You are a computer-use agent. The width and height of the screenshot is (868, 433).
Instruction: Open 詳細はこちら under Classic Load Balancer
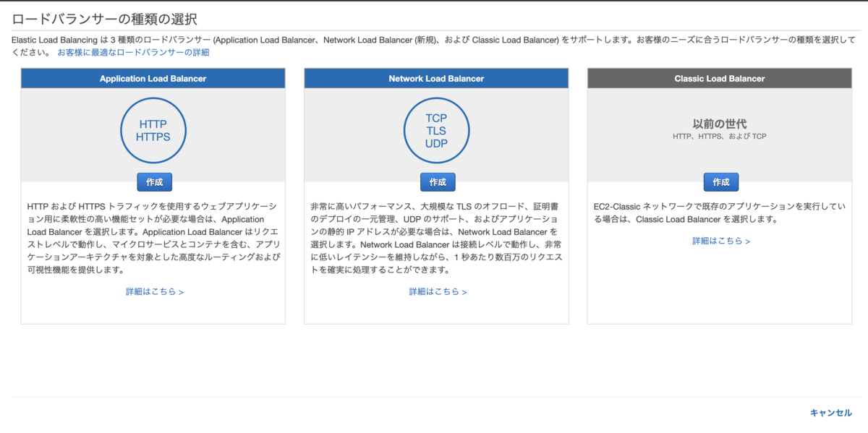click(721, 241)
